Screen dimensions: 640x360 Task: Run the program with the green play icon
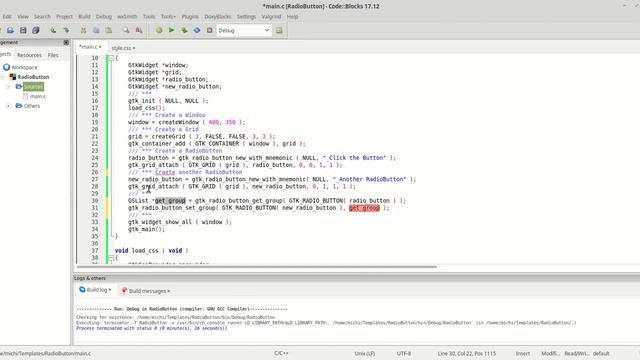click(x=171, y=30)
